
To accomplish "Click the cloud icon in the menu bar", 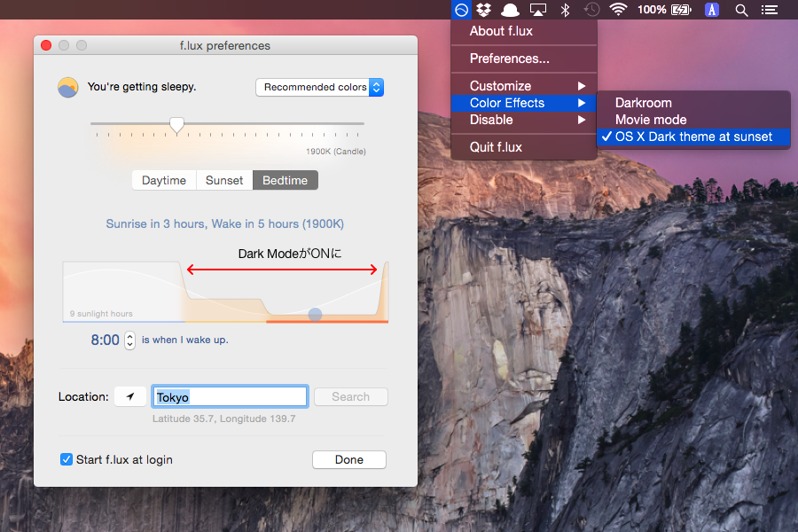I will pos(510,10).
